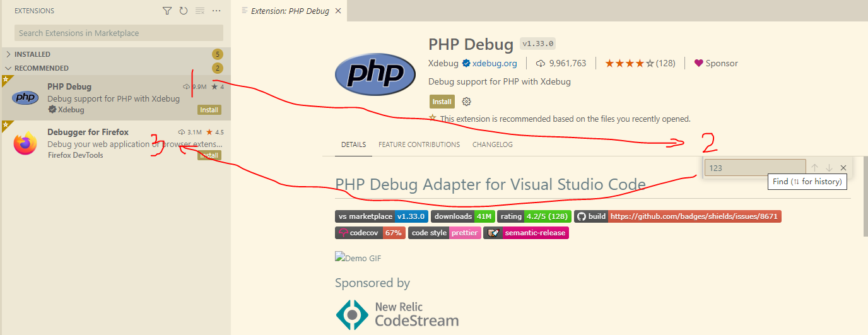868x335 pixels.
Task: Click the rating 4.2/5 badge
Action: 534,216
